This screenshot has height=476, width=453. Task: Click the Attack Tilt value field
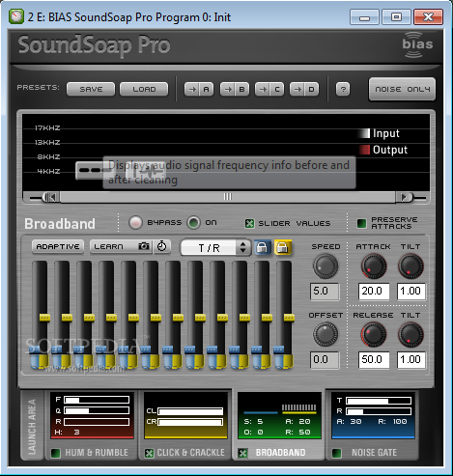pyautogui.click(x=411, y=292)
